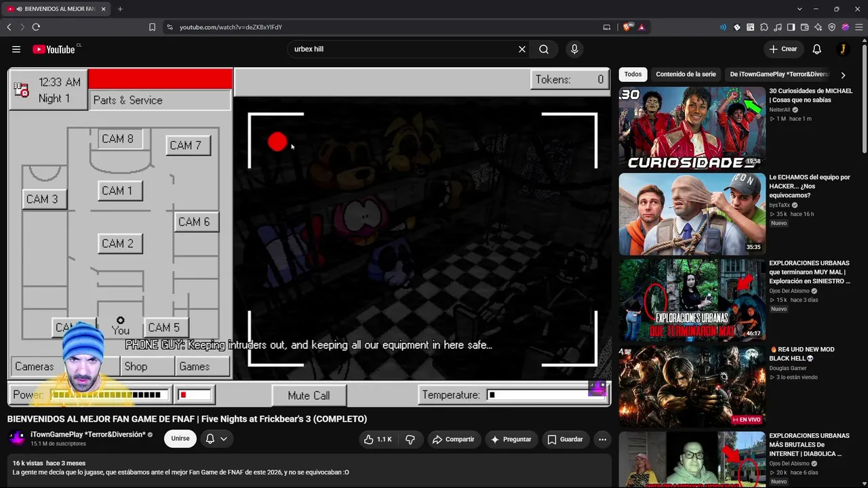Open a new browser tab

[120, 9]
